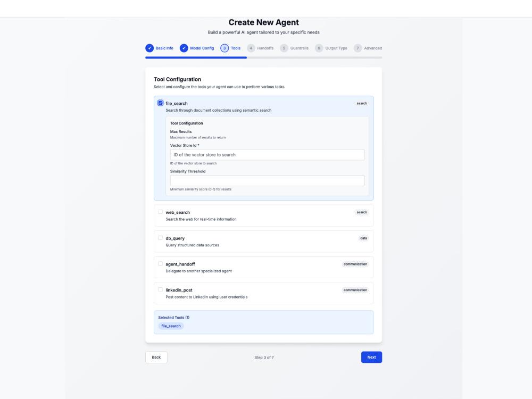532x399 pixels.
Task: Click the communication tag on agent_handoff
Action: pos(355,264)
